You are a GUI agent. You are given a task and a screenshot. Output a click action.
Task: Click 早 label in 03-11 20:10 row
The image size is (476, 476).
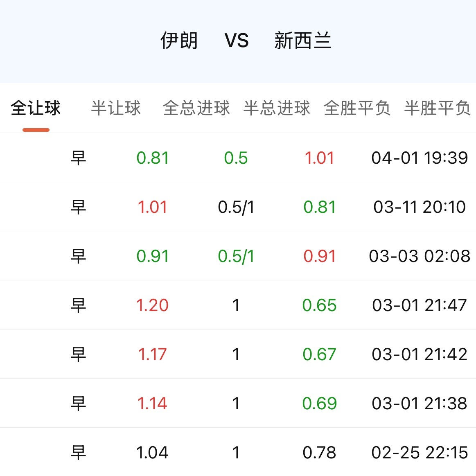tap(78, 207)
